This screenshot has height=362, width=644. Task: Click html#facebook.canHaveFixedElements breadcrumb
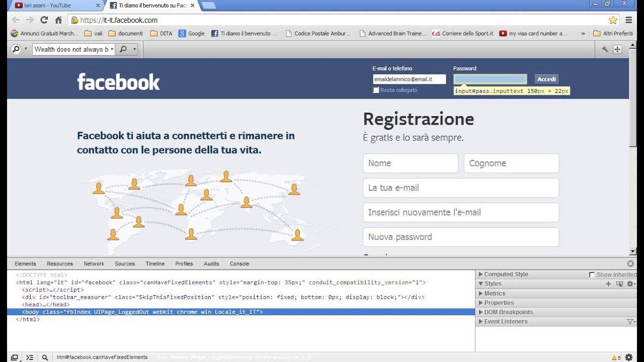click(102, 357)
